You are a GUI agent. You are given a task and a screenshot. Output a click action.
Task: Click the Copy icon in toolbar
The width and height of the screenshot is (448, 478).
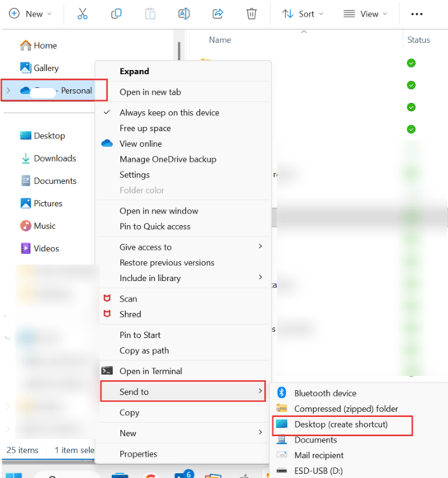tap(116, 14)
